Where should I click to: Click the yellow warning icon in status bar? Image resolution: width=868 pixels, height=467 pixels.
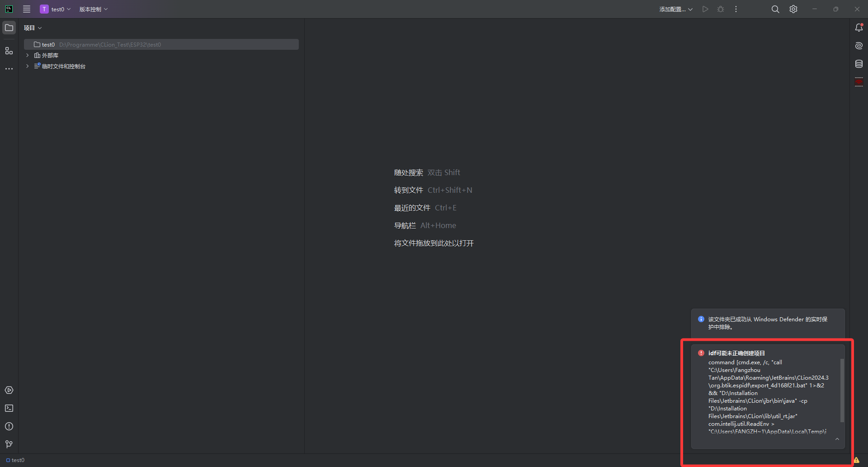856,460
